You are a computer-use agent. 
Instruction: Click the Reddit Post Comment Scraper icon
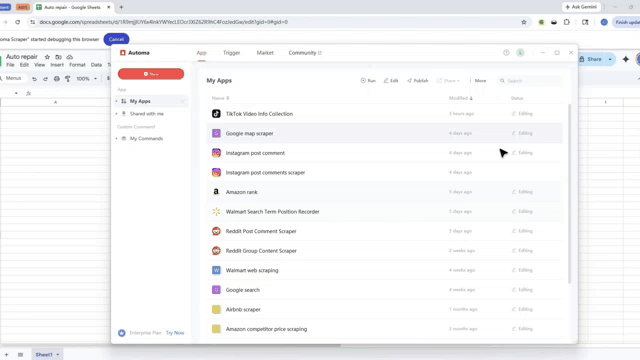click(216, 231)
